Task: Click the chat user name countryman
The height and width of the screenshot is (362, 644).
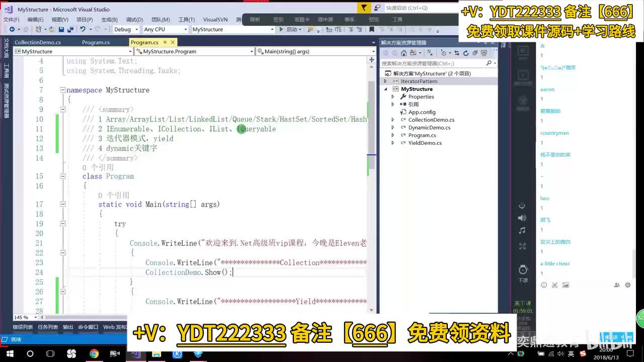Action: click(554, 133)
